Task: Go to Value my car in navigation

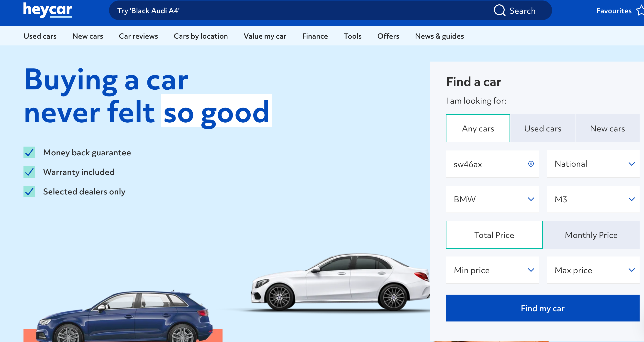Action: click(265, 36)
